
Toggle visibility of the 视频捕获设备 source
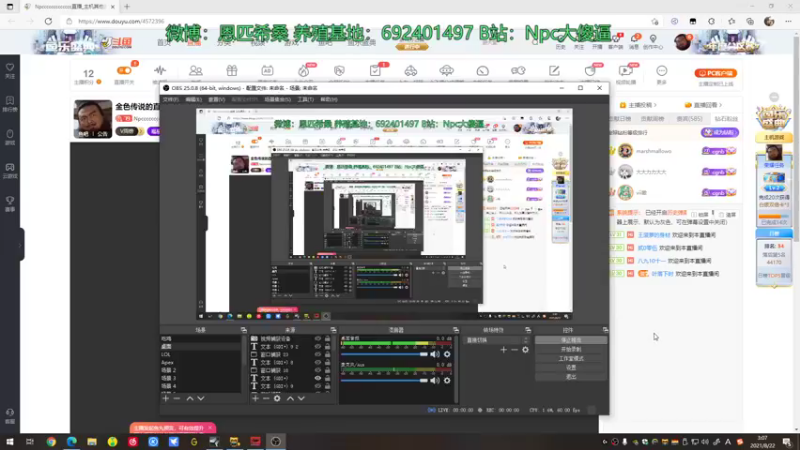click(318, 339)
